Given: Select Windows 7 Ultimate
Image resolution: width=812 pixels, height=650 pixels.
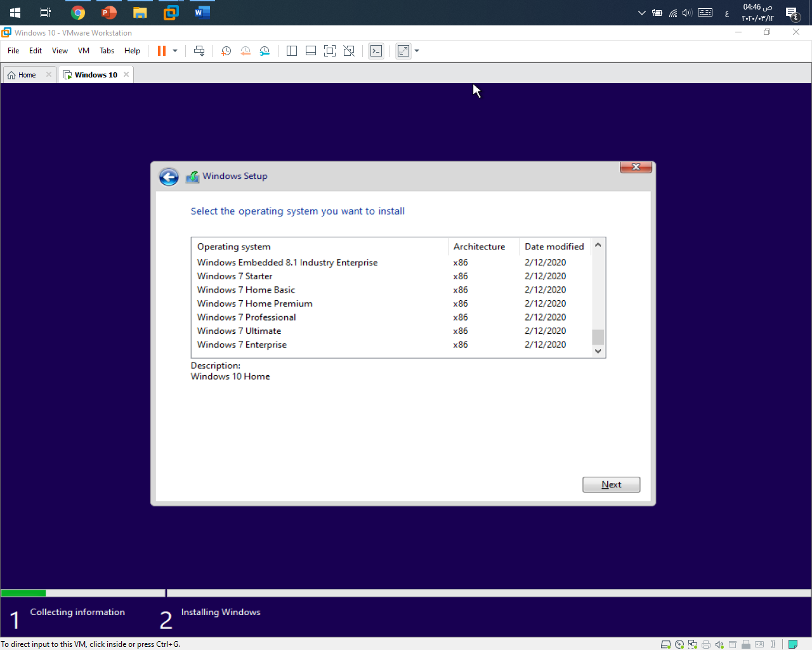Looking at the screenshot, I should click(391, 331).
